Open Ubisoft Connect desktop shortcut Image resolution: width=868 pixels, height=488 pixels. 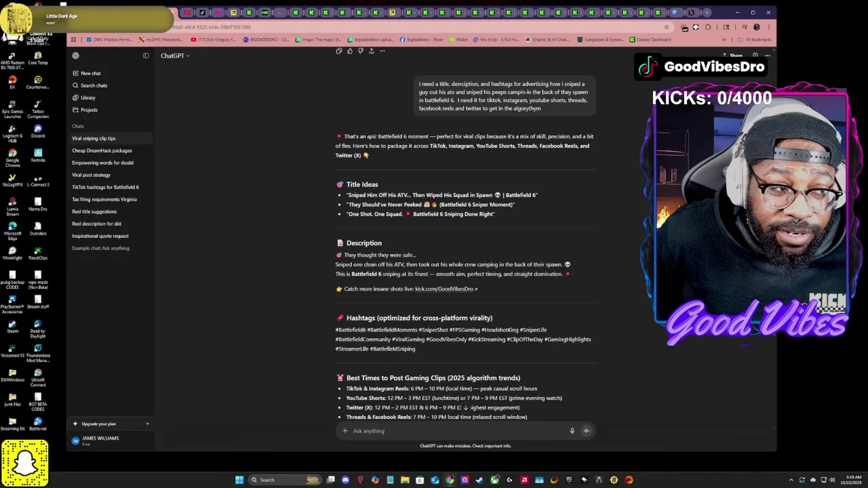[38, 378]
